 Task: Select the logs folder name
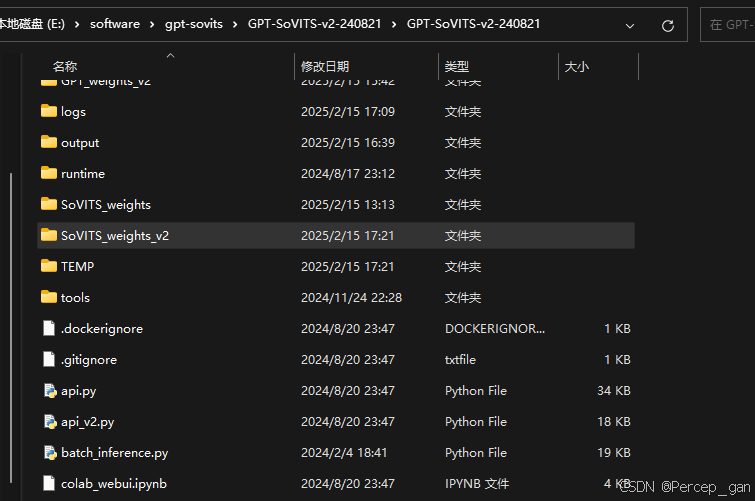tap(73, 112)
